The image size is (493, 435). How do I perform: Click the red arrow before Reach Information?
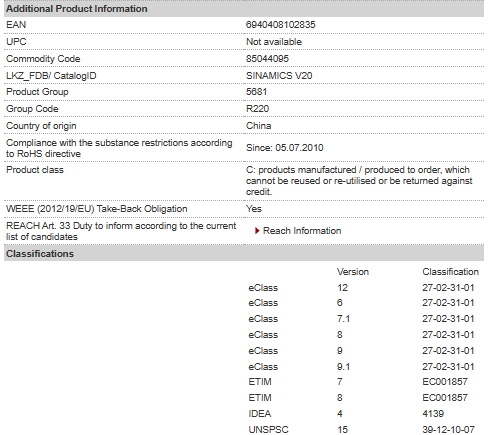(x=257, y=231)
